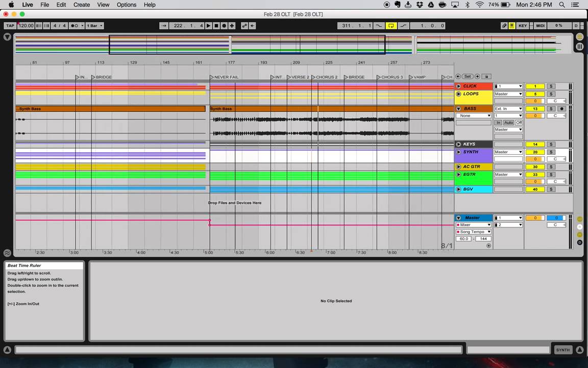The height and width of the screenshot is (368, 588).
Task: Click the Metronome button
Action: coord(75,26)
